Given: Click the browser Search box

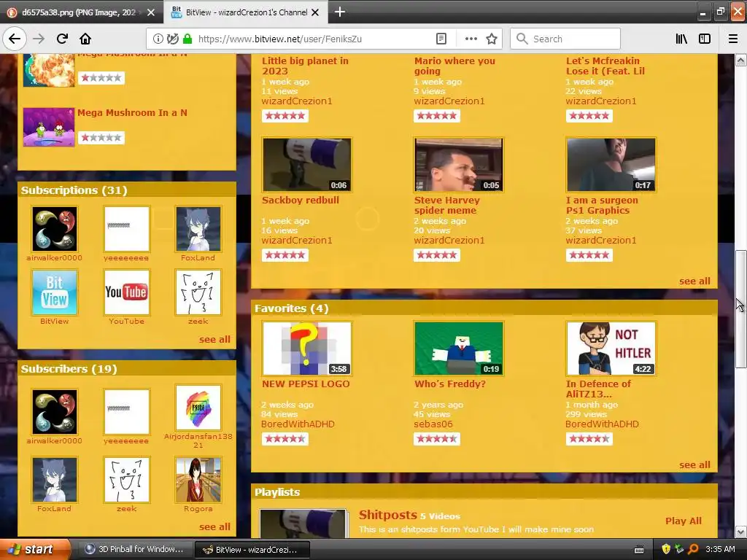Looking at the screenshot, I should point(565,39).
